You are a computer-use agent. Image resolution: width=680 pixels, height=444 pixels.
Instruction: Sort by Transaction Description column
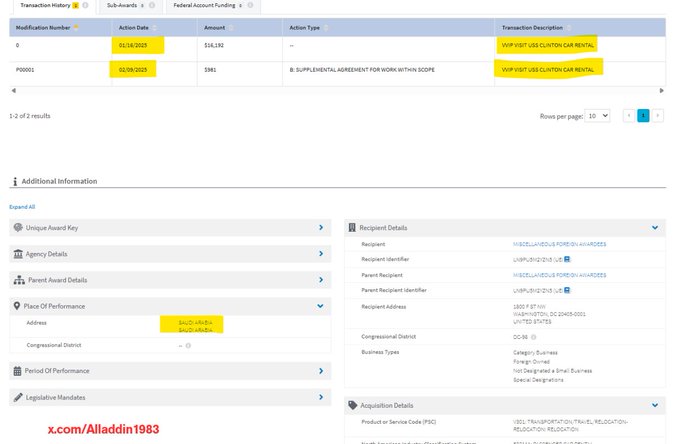click(570, 26)
